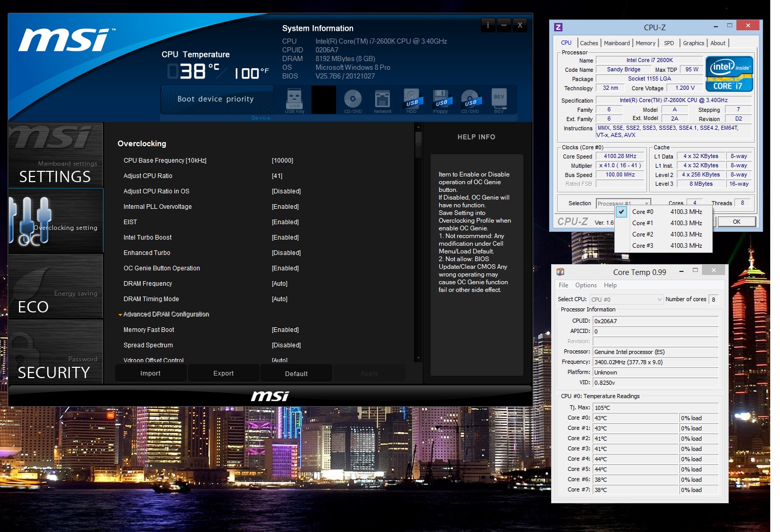Image resolution: width=780 pixels, height=532 pixels.
Task: Switch to the Graphics tab in CPU-Z
Action: click(x=693, y=43)
